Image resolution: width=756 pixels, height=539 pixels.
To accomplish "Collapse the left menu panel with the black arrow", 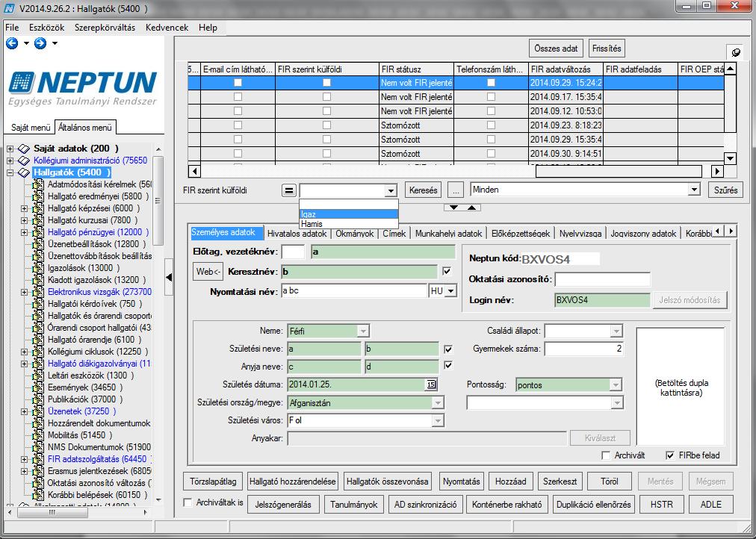I will point(169,278).
